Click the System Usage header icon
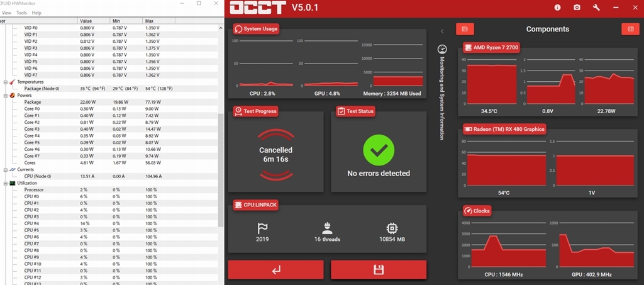 (x=238, y=29)
